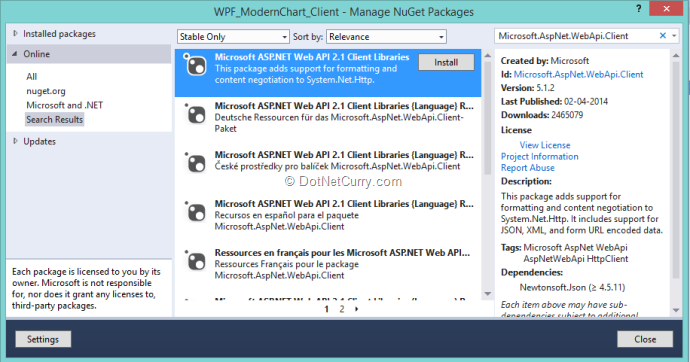690x362 pixels.
Task: Clear the search box with the X icon
Action: coord(663,36)
